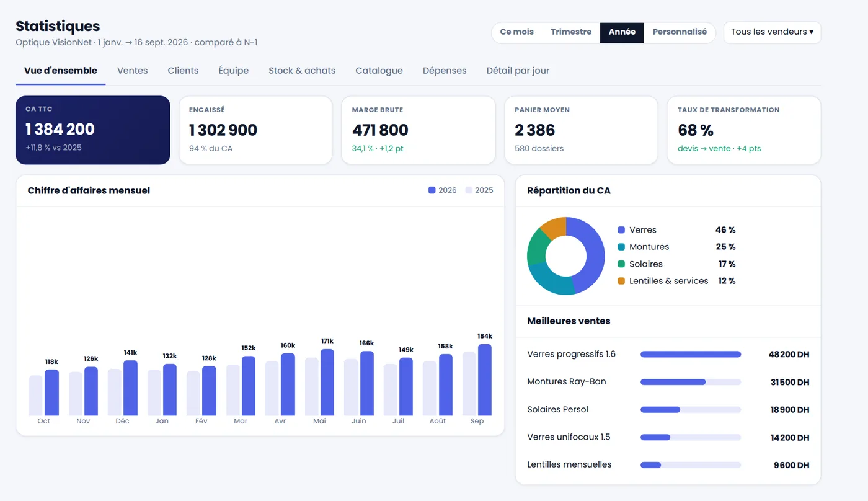Select the "Ce mois" period filter
The width and height of the screenshot is (868, 501).
click(516, 32)
